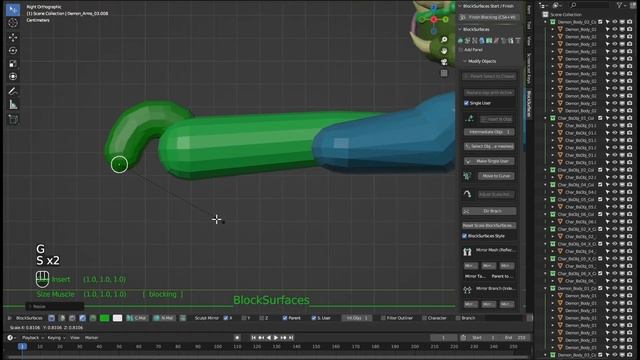Click the Mirror Mesh figures icon
640x360 pixels.
[467, 252]
